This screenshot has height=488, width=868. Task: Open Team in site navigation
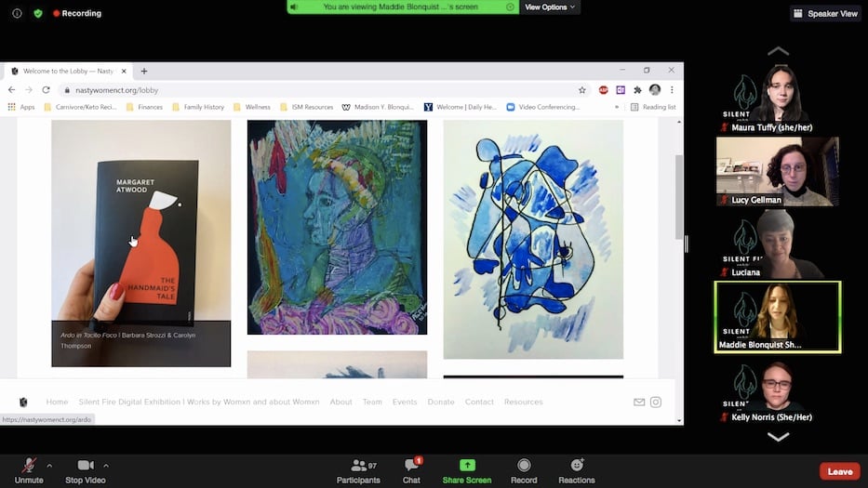tap(372, 402)
